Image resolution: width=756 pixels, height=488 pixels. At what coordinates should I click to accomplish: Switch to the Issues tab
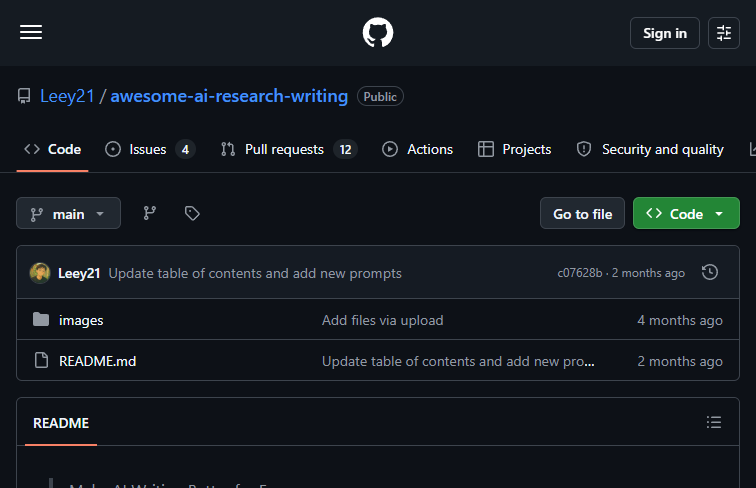click(x=150, y=149)
